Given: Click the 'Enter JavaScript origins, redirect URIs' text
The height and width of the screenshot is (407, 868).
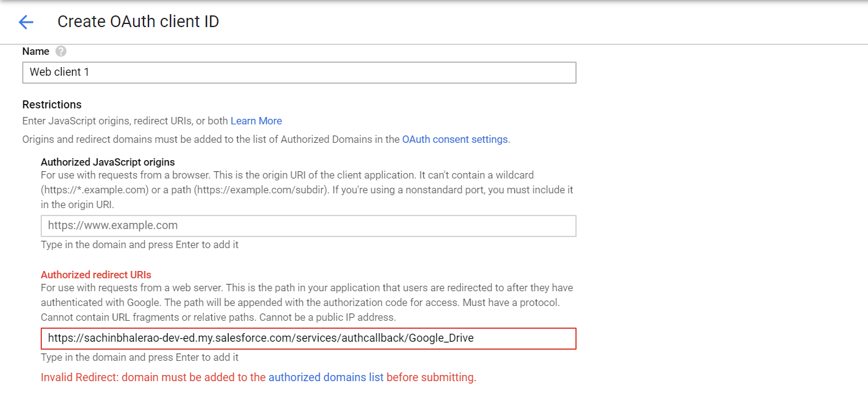Looking at the screenshot, I should pos(125,121).
